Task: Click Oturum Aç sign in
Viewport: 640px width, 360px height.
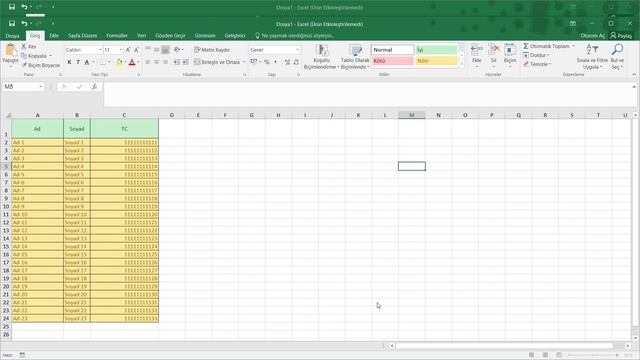Action: click(593, 36)
